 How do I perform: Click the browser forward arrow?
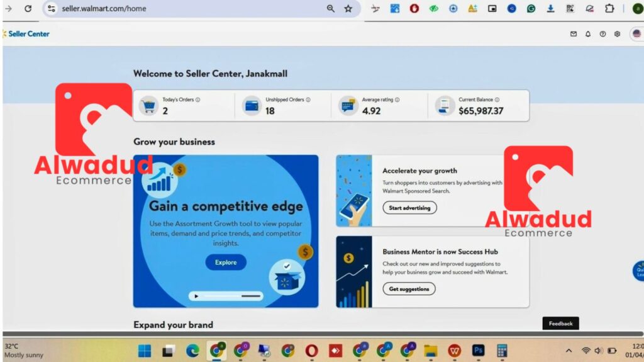[8, 8]
